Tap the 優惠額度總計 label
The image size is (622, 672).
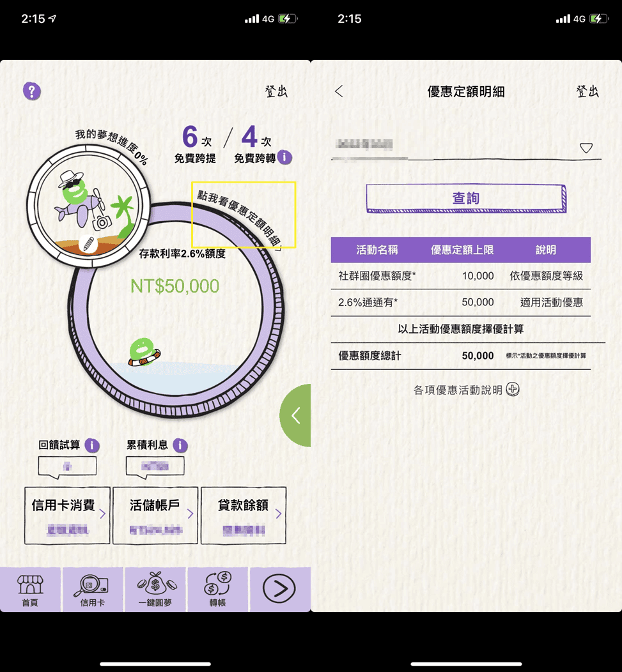coord(369,355)
